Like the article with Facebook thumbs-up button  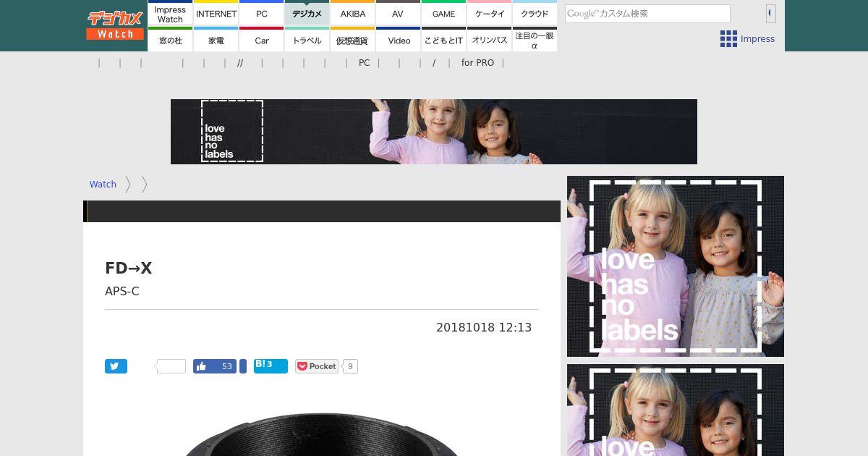pos(215,366)
